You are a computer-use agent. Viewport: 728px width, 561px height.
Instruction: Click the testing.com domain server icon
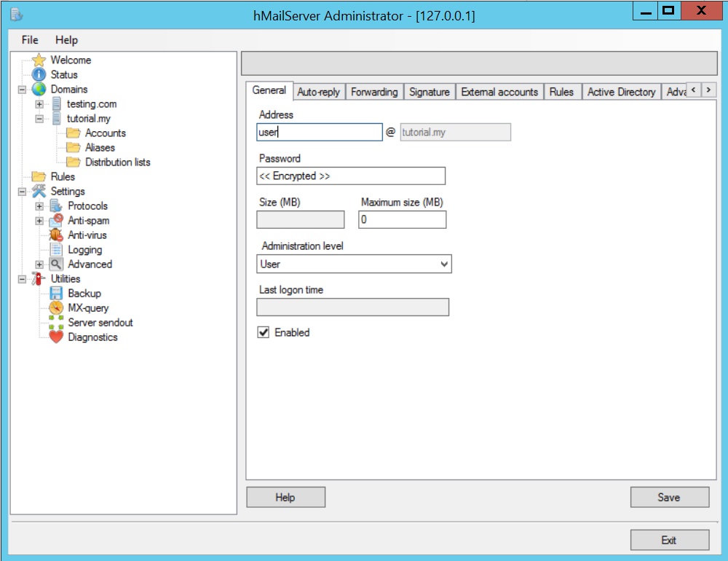56,103
